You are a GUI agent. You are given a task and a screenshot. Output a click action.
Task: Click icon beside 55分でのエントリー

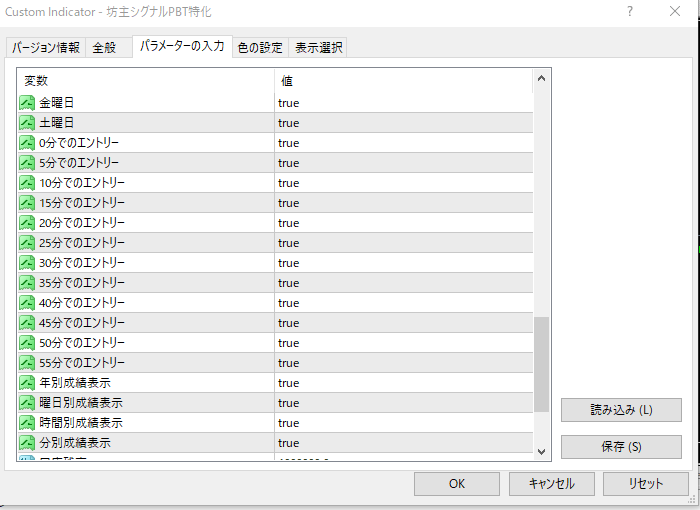[x=27, y=363]
